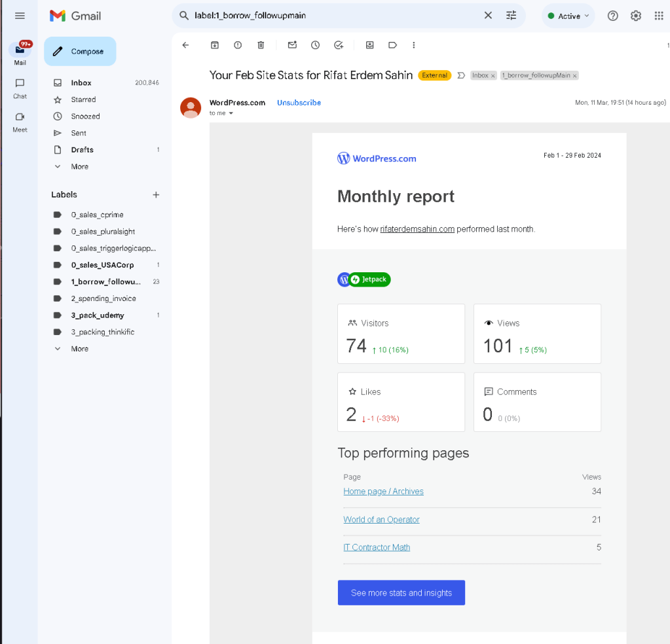Open the Snoozed folder
Image resolution: width=670 pixels, height=644 pixels.
pyautogui.click(x=105, y=116)
